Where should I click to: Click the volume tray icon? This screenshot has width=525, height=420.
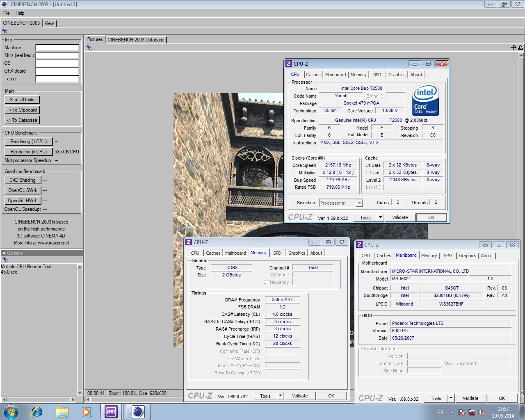tap(482, 413)
